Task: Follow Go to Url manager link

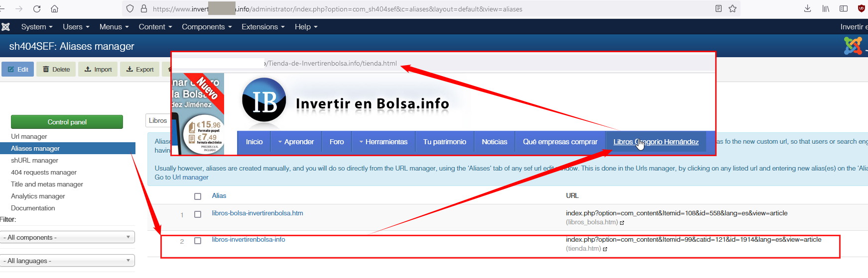Action: click(182, 177)
